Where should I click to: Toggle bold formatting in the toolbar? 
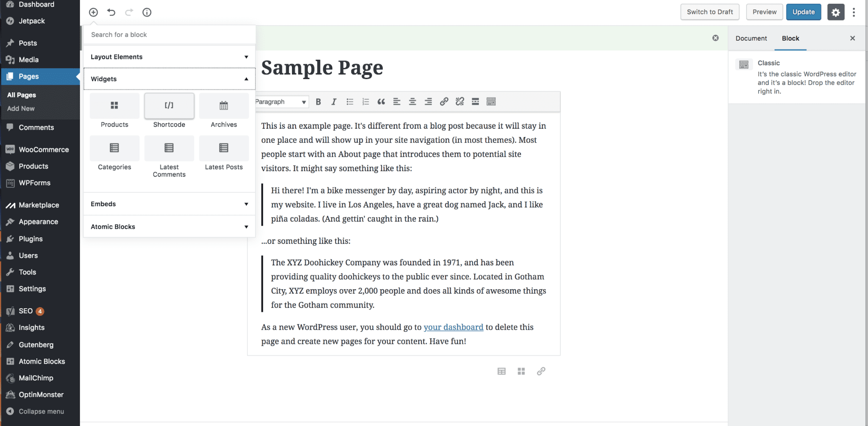318,101
